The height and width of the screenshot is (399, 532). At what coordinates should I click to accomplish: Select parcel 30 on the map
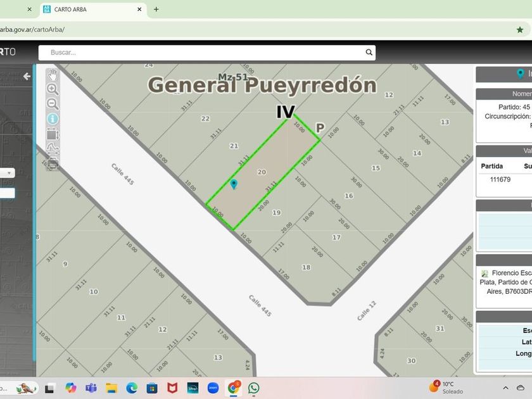[x=411, y=360]
